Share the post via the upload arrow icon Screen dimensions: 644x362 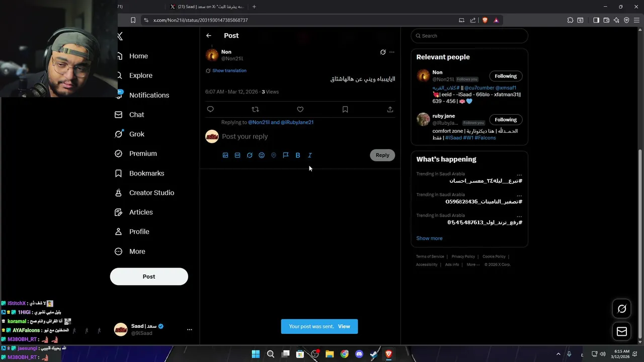(x=390, y=109)
